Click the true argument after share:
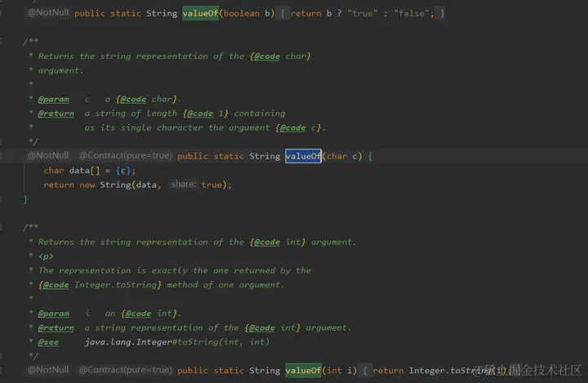This screenshot has width=588, height=383. tap(212, 185)
